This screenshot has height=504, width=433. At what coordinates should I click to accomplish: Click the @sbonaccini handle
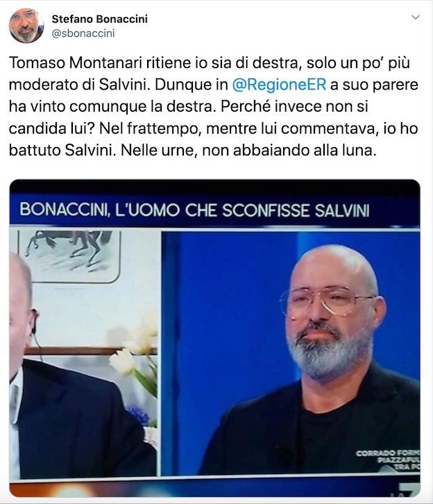click(x=83, y=33)
